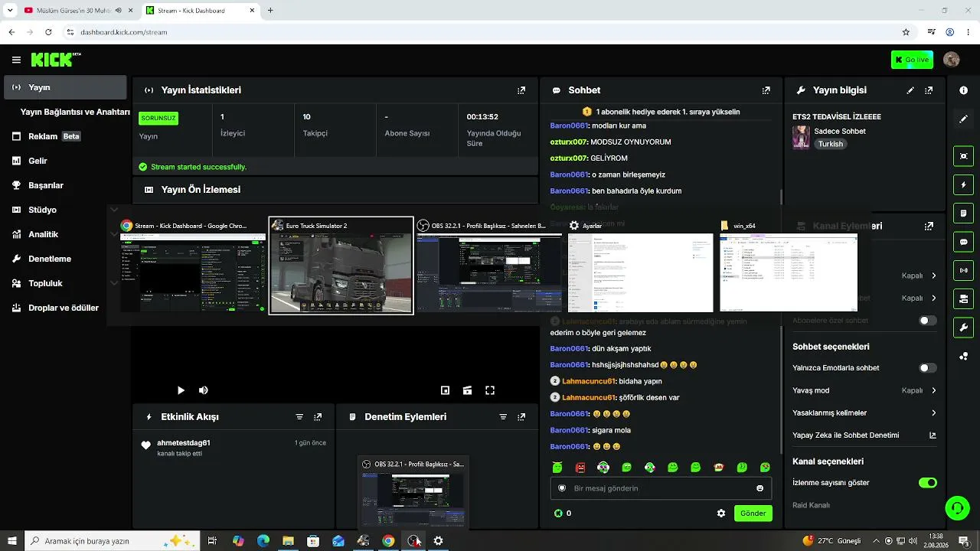The width and height of the screenshot is (980, 551).
Task: Mute the stream preview audio
Action: 203,390
